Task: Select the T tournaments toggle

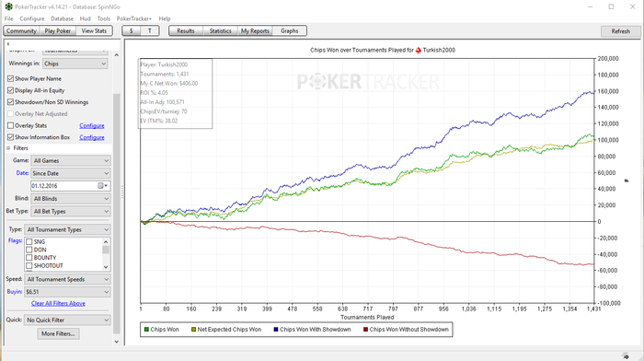Action: click(149, 30)
